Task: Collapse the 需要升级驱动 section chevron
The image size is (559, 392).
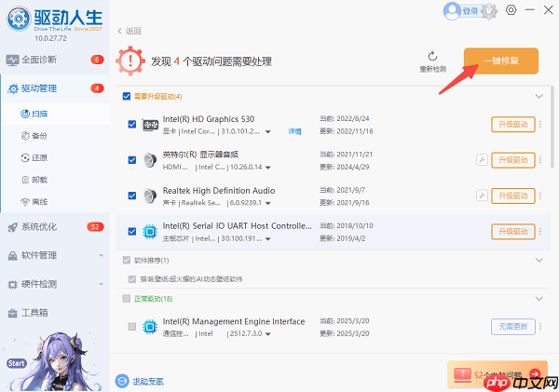Action: [539, 96]
